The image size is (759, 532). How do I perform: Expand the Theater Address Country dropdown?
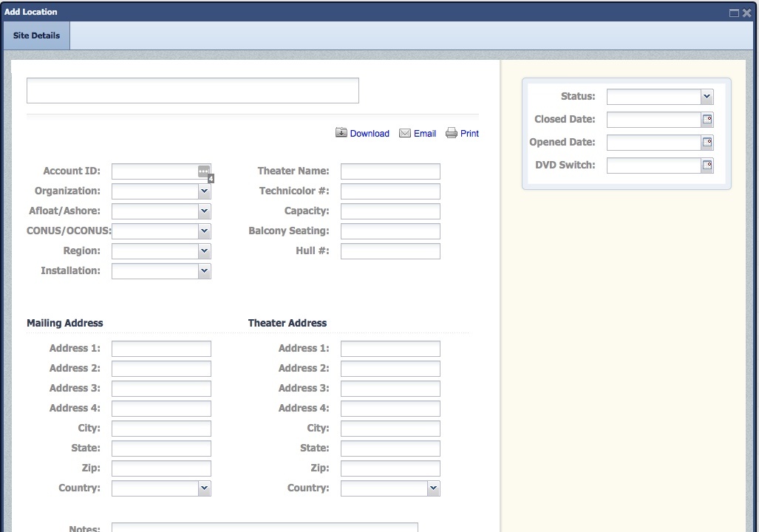(433, 488)
